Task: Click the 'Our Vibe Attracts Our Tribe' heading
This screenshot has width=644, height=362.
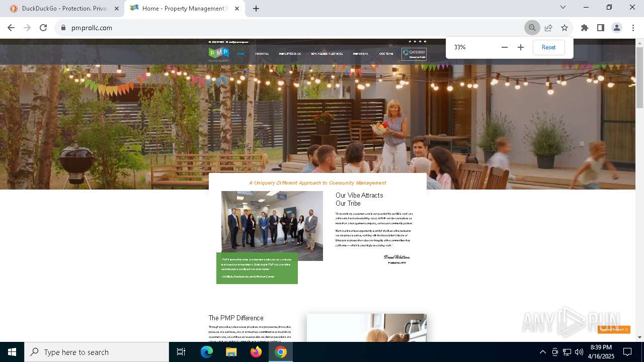Action: [x=359, y=199]
